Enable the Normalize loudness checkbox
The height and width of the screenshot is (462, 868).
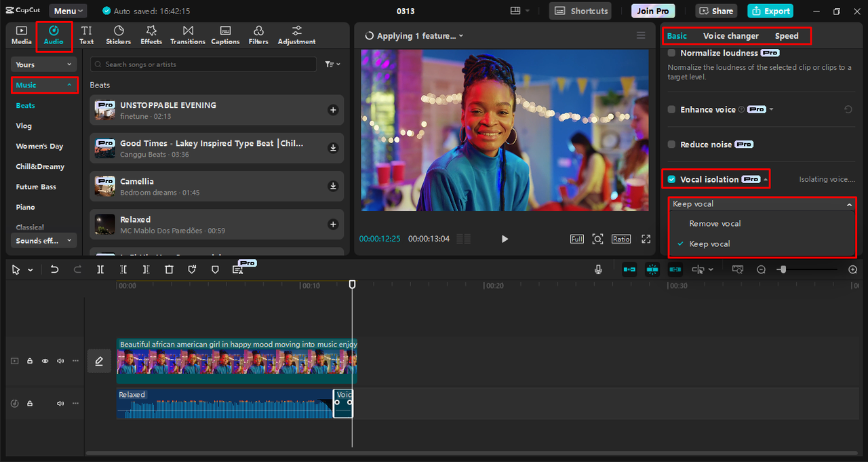coord(671,52)
